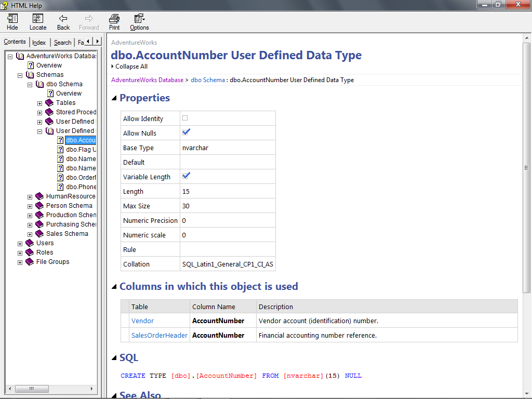Select the AdventureWorks Database book icon

pyautogui.click(x=20, y=56)
